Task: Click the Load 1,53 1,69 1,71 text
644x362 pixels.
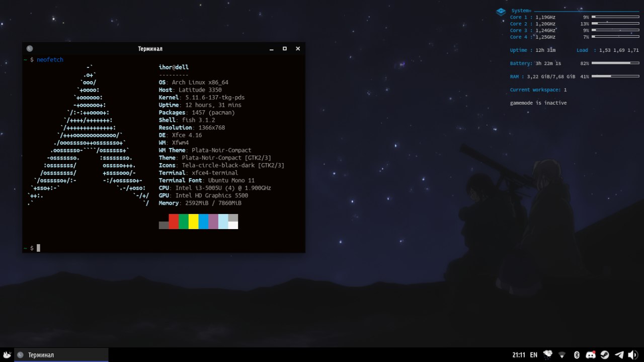Action: tap(608, 50)
